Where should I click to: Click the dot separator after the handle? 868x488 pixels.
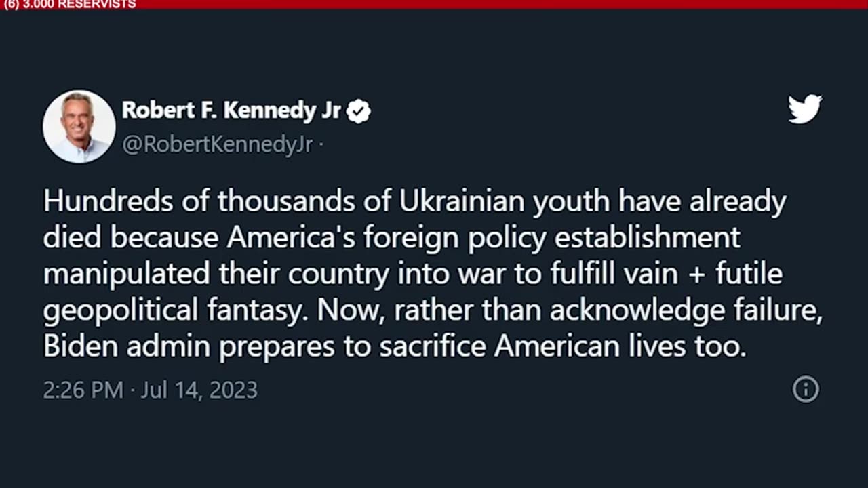(x=320, y=144)
